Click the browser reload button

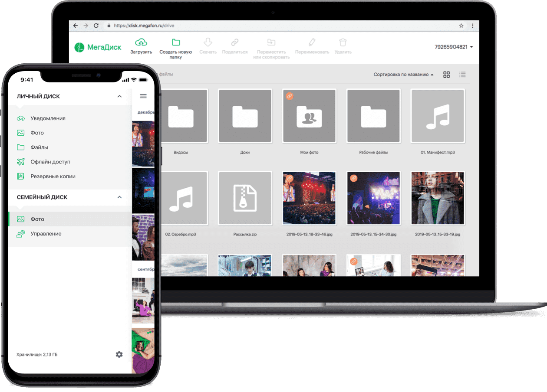pos(96,26)
